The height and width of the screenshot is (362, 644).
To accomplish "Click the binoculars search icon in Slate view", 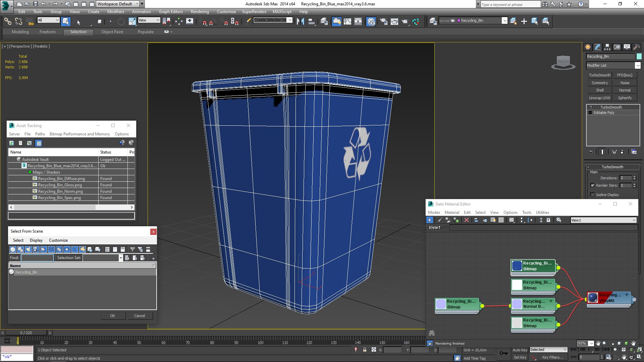I will point(432,333).
